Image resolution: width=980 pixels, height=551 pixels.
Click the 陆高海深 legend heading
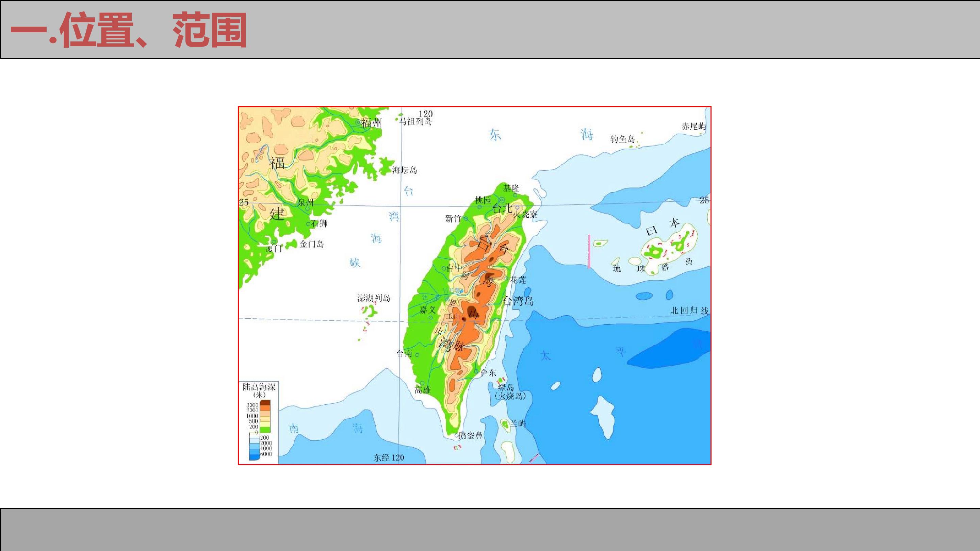259,387
